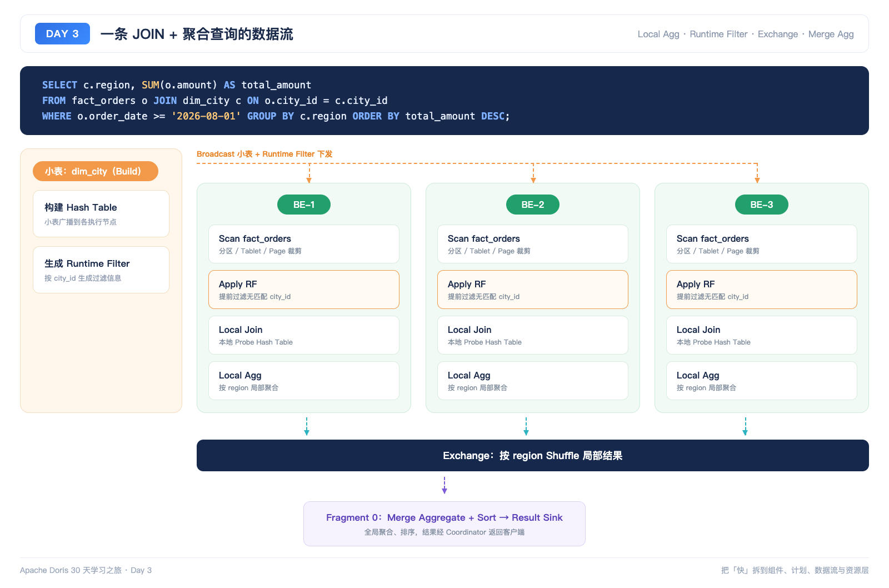Screen dimensions: 889x588
Task: Open the 构建 Hash Table card
Action: click(101, 214)
